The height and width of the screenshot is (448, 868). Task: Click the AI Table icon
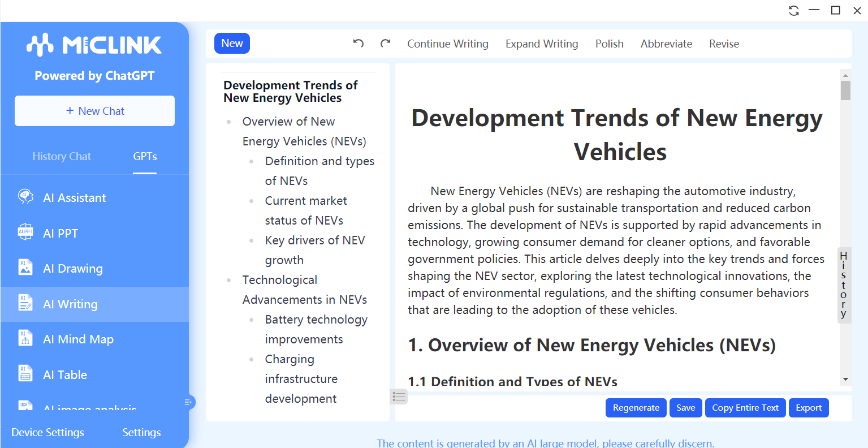point(25,374)
